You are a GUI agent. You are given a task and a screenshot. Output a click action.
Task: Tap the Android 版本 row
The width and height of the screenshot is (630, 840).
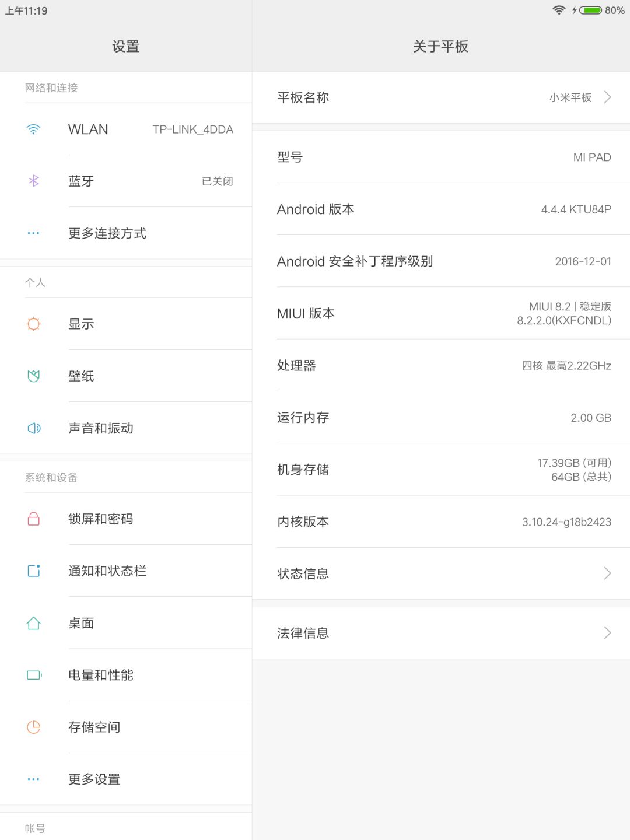coord(441,209)
